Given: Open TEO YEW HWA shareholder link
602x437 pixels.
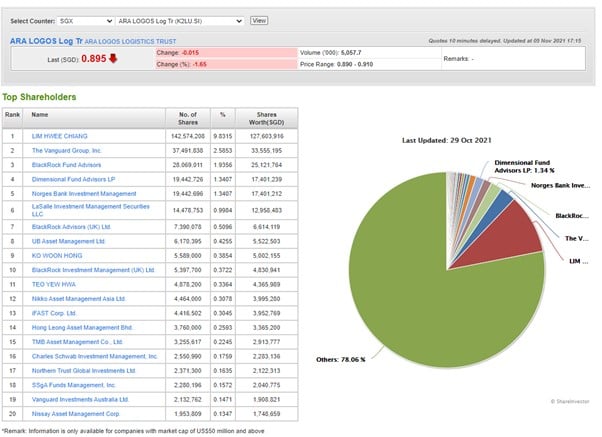Looking at the screenshot, I should point(54,285).
